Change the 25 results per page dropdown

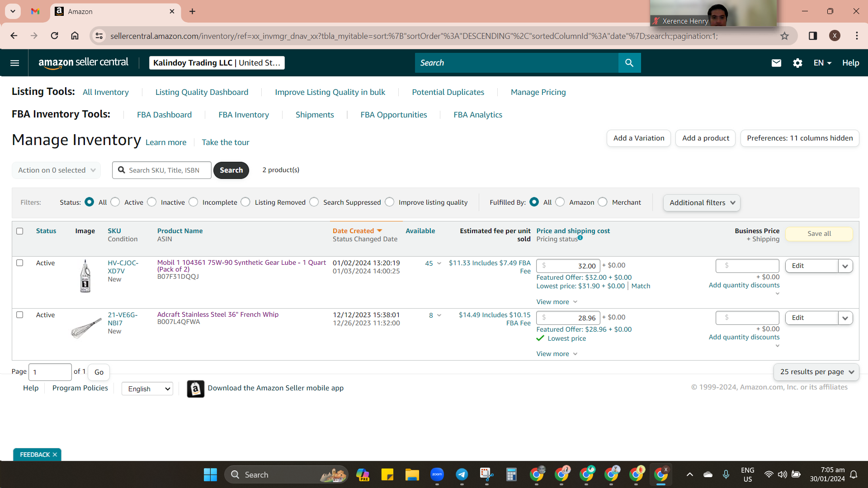[x=816, y=372]
